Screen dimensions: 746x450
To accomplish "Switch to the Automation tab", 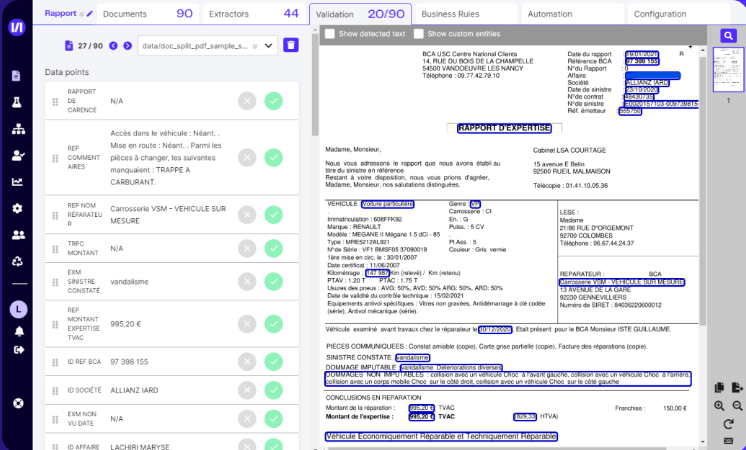I will (x=572, y=14).
